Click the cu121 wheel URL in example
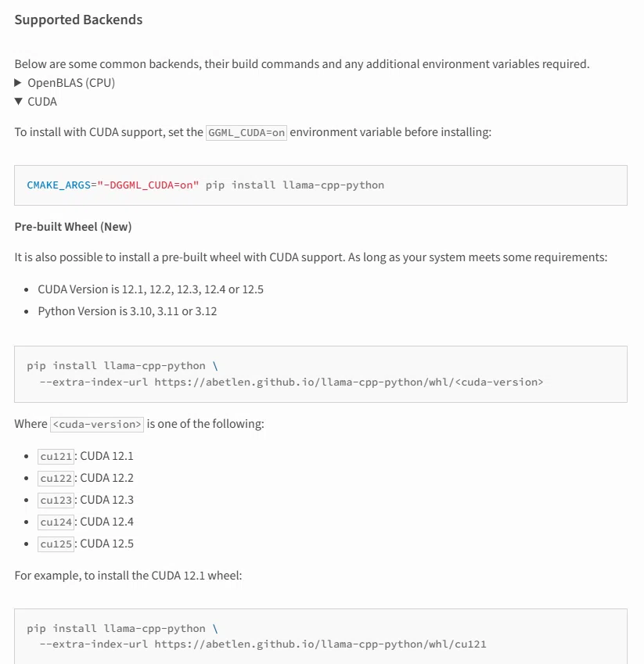 320,644
